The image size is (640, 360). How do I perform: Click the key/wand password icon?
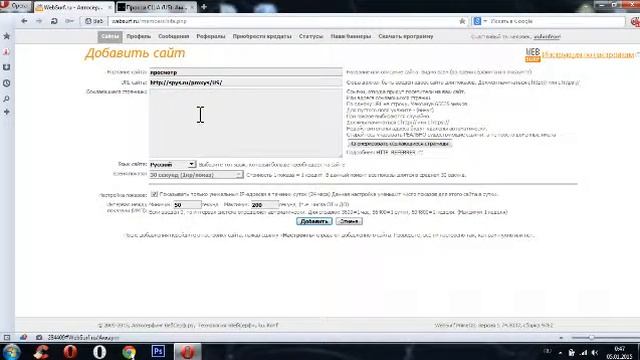click(x=69, y=21)
